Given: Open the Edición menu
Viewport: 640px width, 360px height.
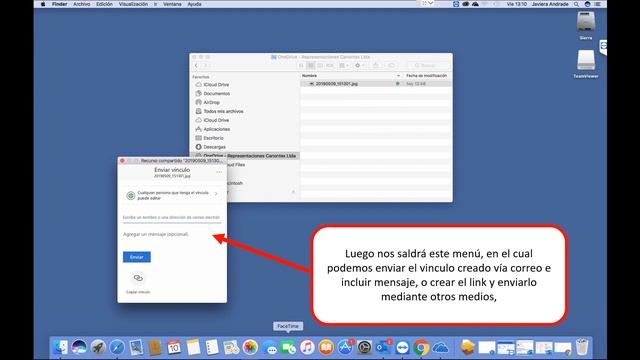Looking at the screenshot, I should click(x=104, y=4).
